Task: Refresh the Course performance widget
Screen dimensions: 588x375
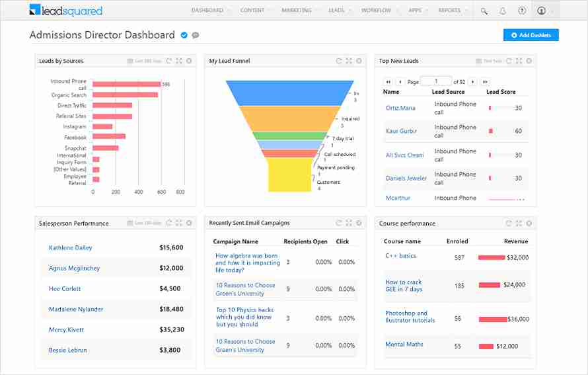Action: coord(509,224)
